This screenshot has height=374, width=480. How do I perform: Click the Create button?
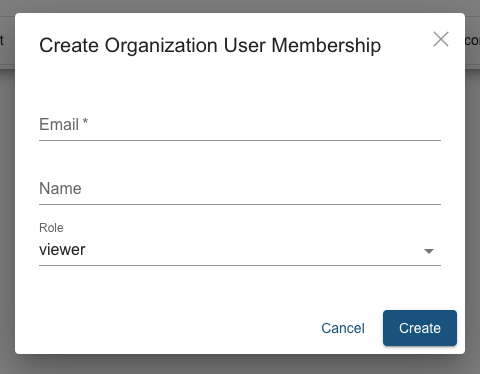point(420,328)
